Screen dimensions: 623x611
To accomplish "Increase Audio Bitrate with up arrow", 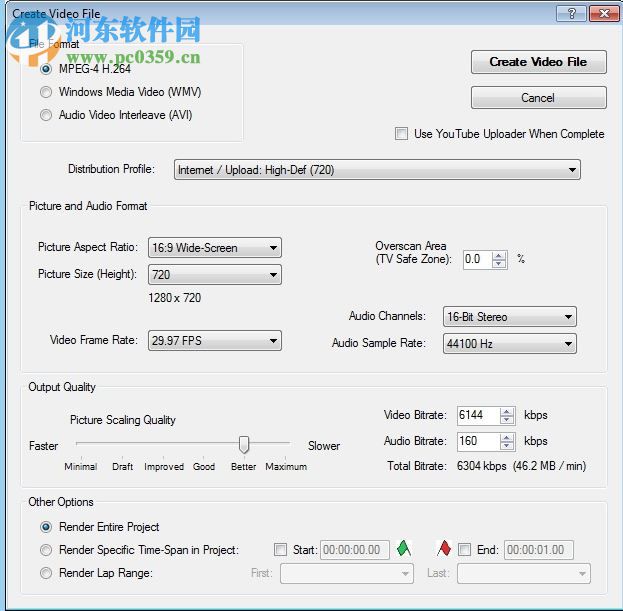I will point(507,438).
